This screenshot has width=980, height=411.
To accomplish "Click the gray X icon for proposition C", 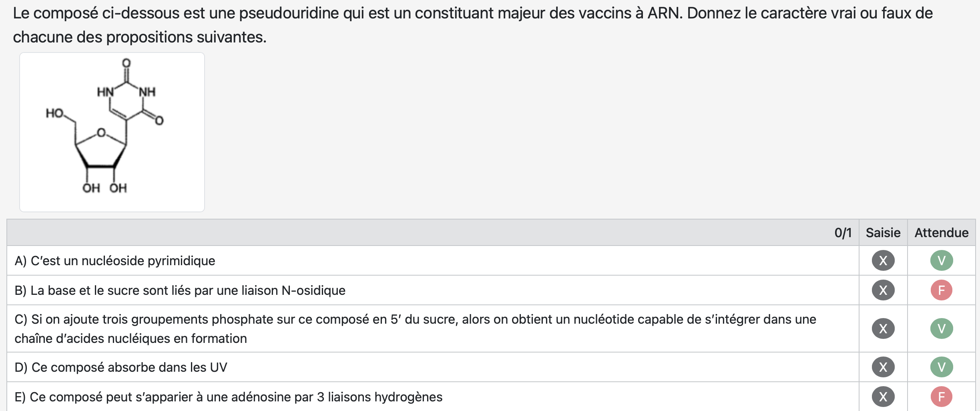I will click(x=883, y=329).
